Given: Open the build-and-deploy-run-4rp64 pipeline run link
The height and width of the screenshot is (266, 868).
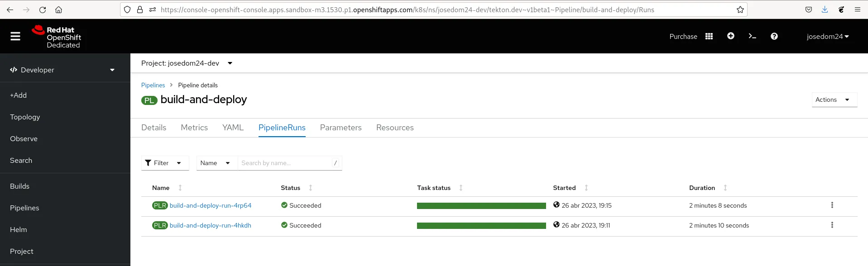Looking at the screenshot, I should [211, 205].
